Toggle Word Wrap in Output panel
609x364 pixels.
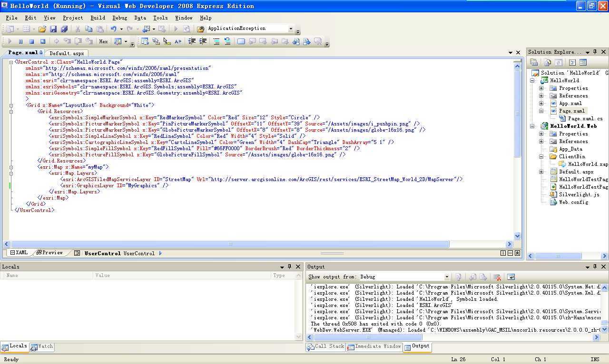511,277
